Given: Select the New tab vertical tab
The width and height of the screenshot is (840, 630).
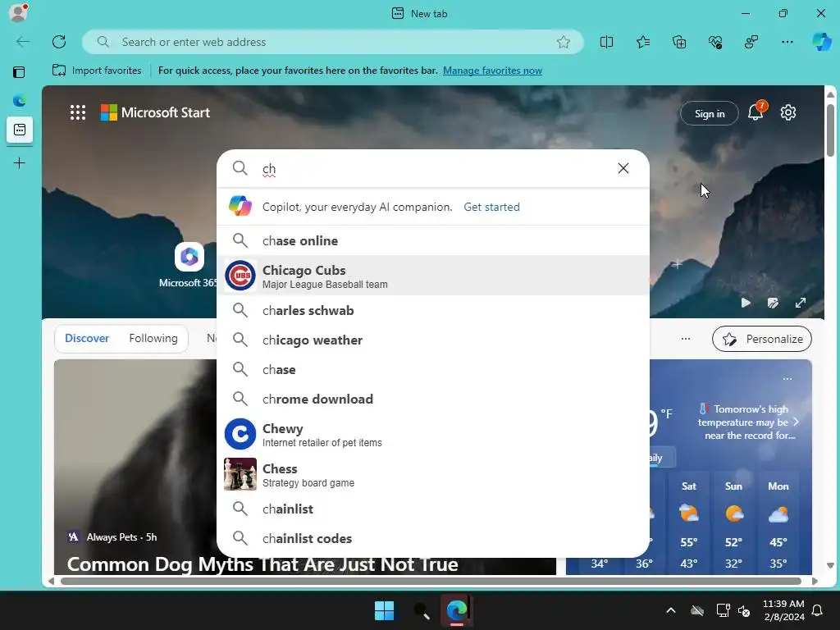Looking at the screenshot, I should coord(20,130).
